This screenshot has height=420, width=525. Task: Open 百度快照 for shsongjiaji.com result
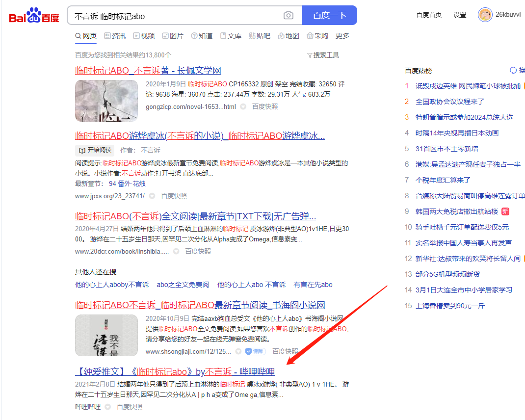[x=285, y=351]
